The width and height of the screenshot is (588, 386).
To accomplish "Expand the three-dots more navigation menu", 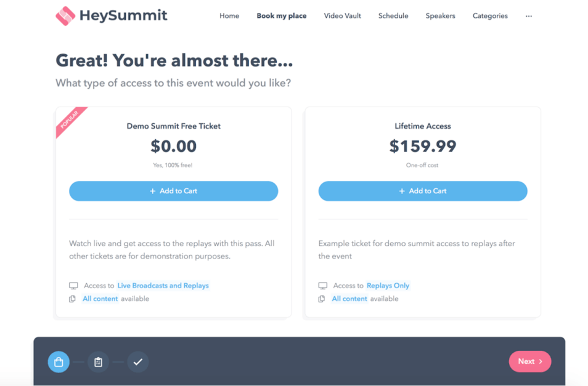I will coord(529,16).
